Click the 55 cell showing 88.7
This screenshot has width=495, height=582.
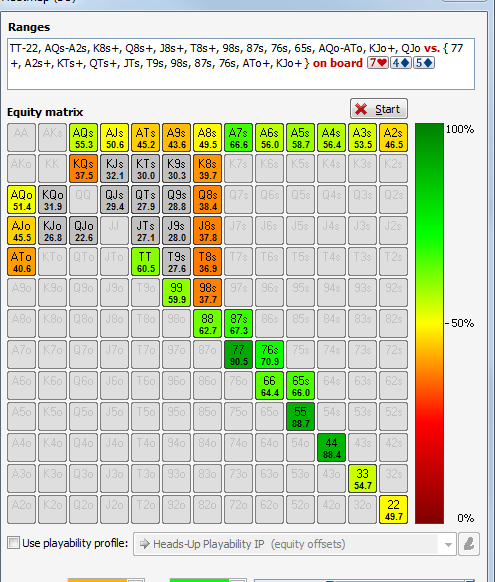click(301, 416)
